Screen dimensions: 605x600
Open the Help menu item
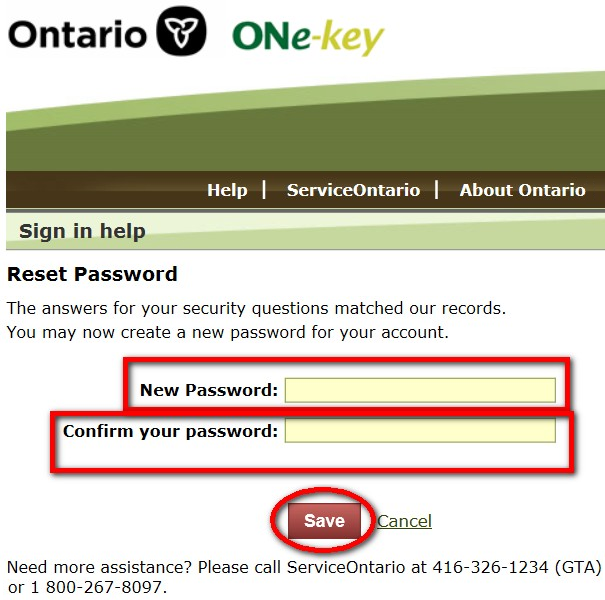point(227,190)
